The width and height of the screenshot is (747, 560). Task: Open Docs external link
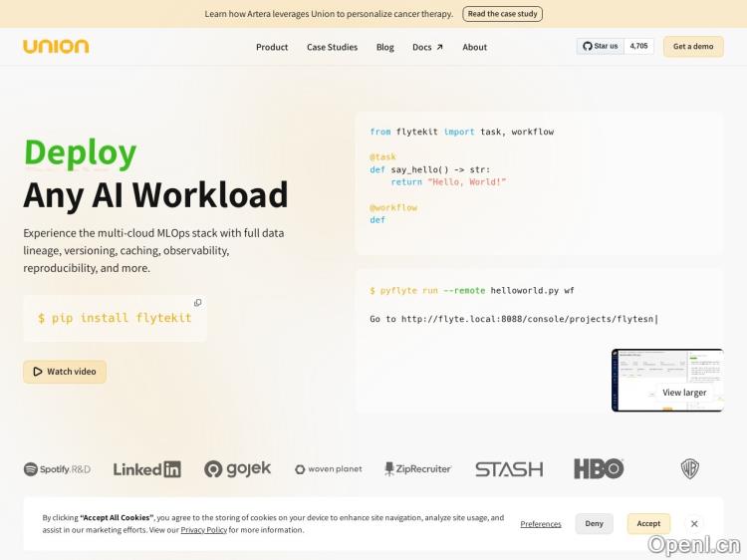pos(427,47)
